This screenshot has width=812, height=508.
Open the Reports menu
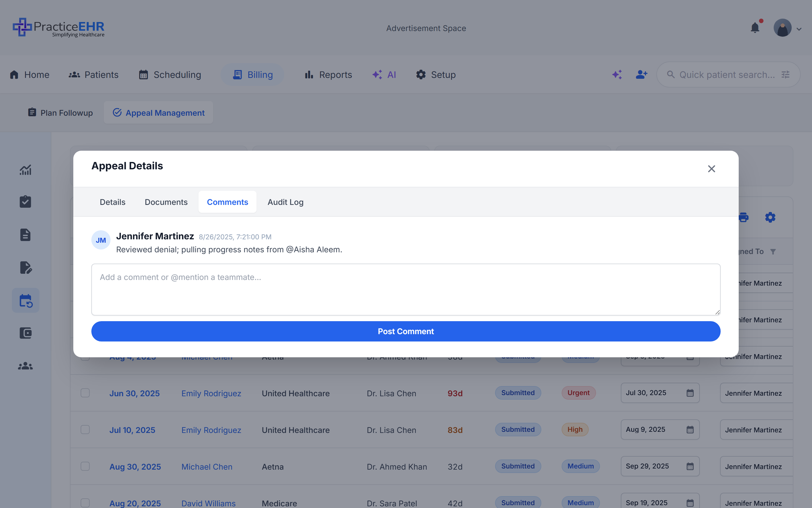coord(328,75)
